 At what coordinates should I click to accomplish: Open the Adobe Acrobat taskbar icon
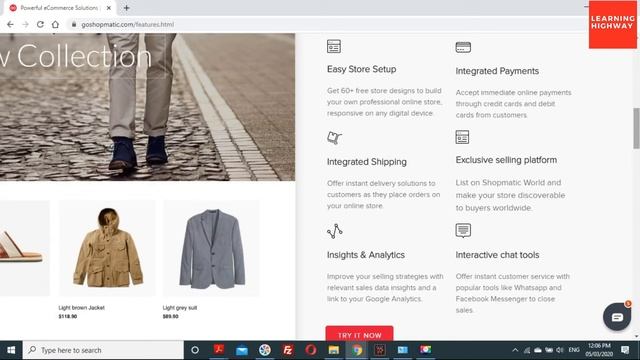click(x=219, y=350)
